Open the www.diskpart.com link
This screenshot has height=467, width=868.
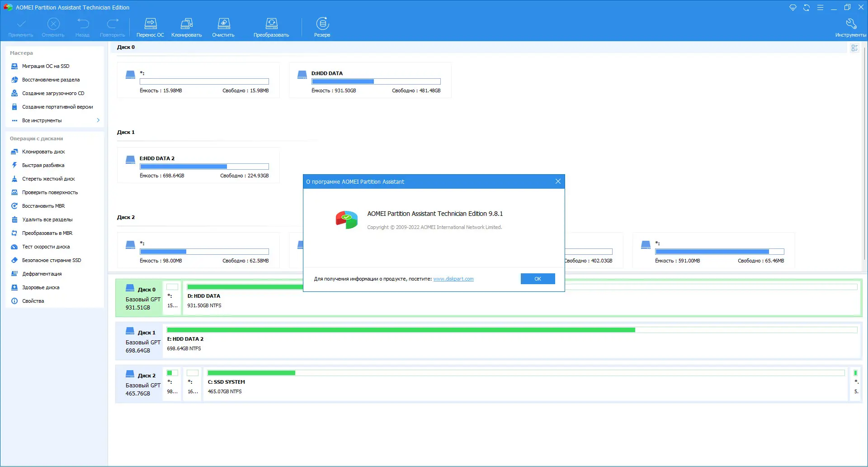pyautogui.click(x=453, y=279)
